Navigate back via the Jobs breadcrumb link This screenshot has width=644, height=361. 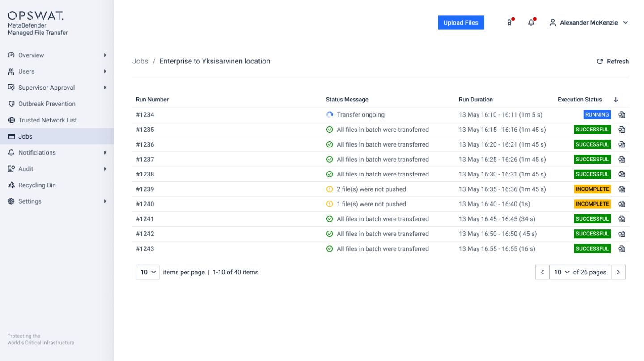point(140,61)
